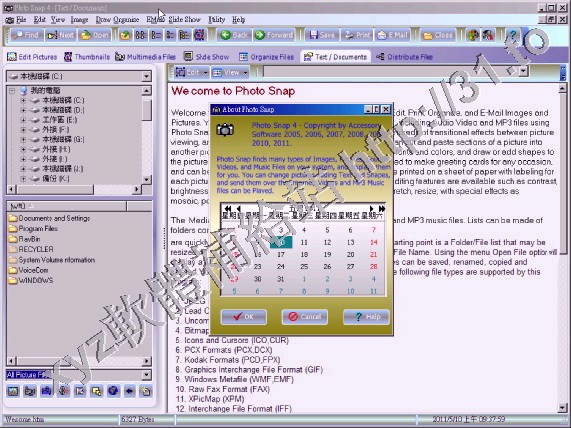The height and width of the screenshot is (428, 571).
Task: Select the WINDOWS folder
Action: (x=31, y=280)
